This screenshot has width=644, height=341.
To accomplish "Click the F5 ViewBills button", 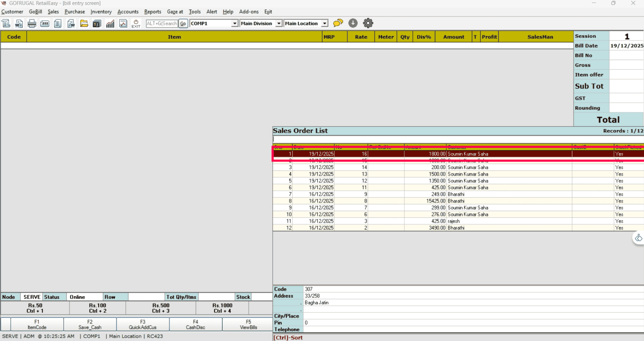I will pyautogui.click(x=248, y=324).
